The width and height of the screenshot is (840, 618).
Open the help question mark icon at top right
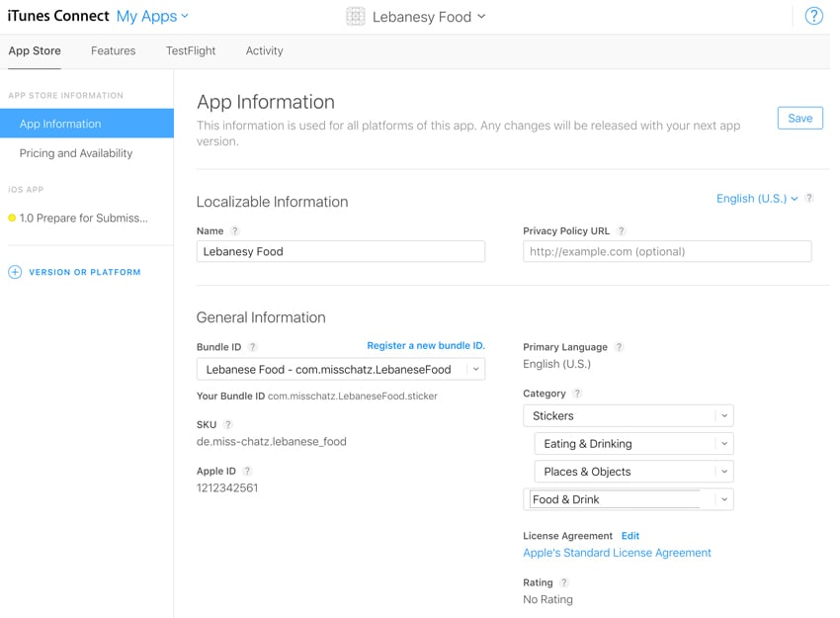click(813, 16)
